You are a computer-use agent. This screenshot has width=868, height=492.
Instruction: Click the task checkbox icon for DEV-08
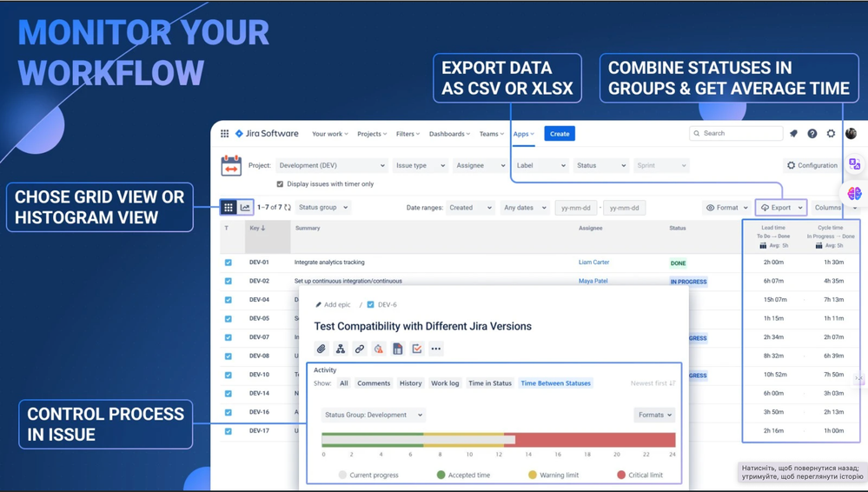(x=228, y=356)
